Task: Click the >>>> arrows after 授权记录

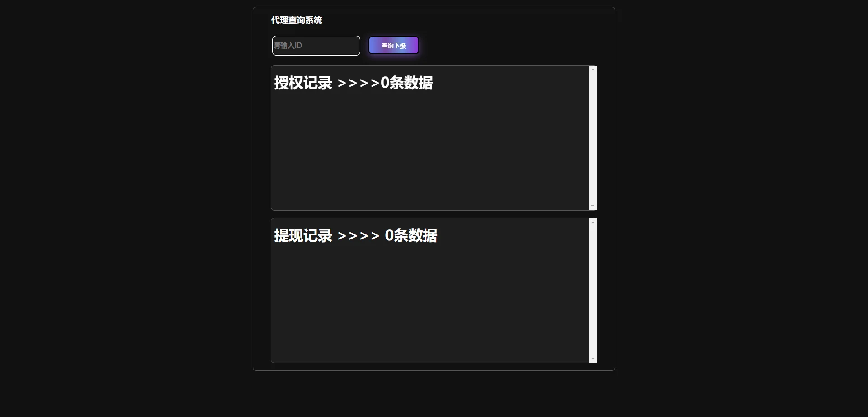Action: (x=359, y=84)
